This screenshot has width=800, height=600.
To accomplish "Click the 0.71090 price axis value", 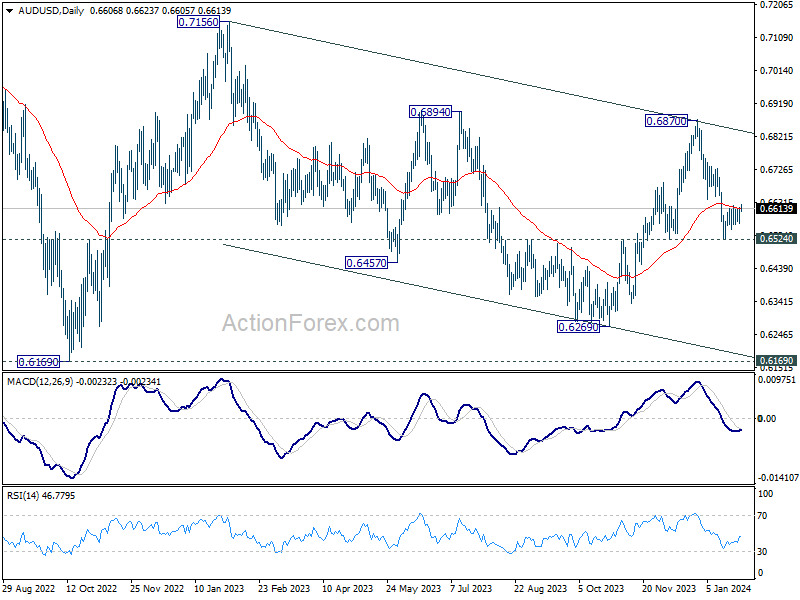I will click(776, 38).
